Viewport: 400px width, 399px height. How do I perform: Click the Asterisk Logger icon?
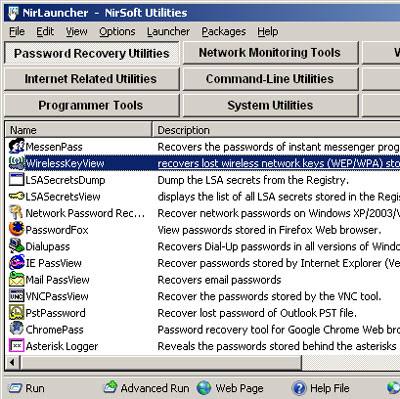coord(17,346)
